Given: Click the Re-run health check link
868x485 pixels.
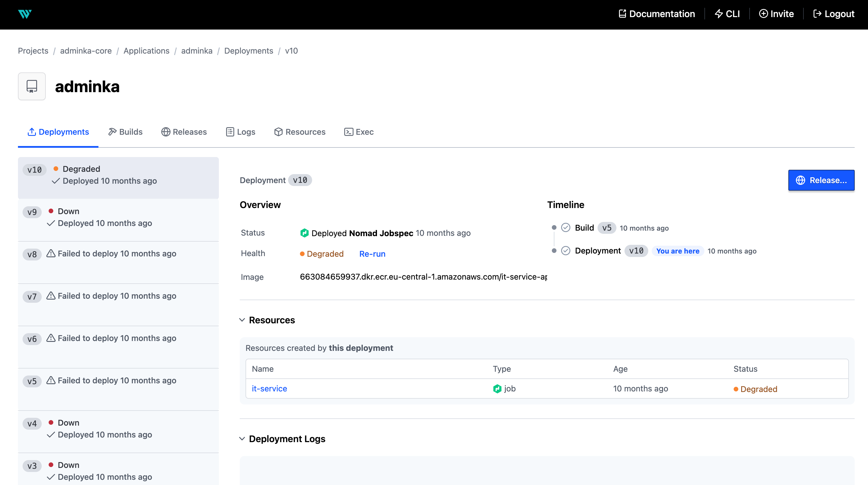Looking at the screenshot, I should tap(372, 254).
